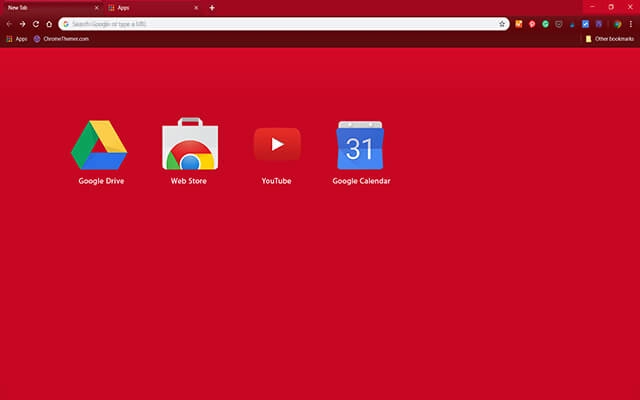The width and height of the screenshot is (640, 400).
Task: Launch the Chrome Web Store app
Action: tap(190, 144)
